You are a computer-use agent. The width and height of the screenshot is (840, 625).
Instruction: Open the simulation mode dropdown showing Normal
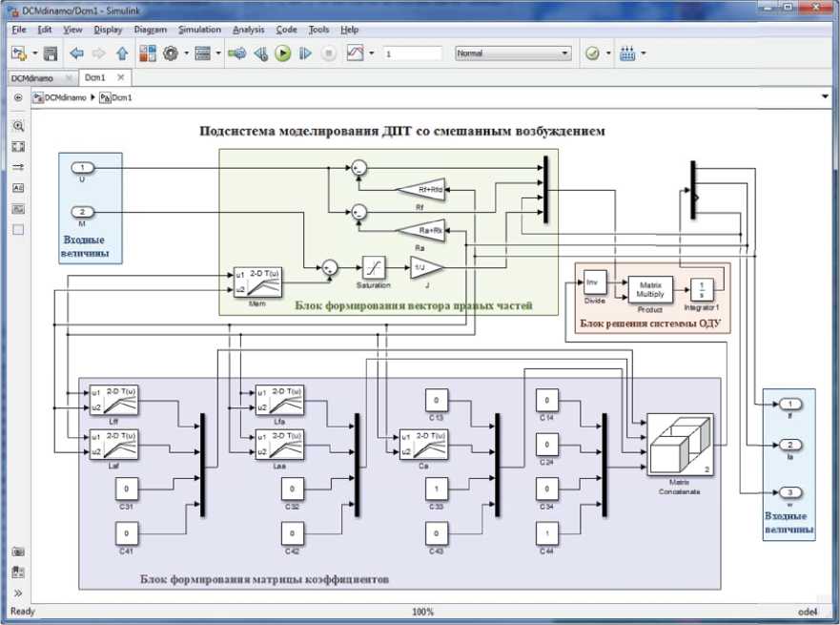coord(513,53)
